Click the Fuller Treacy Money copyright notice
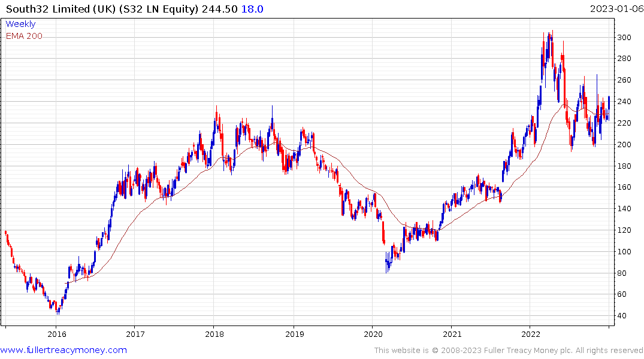 click(x=509, y=351)
